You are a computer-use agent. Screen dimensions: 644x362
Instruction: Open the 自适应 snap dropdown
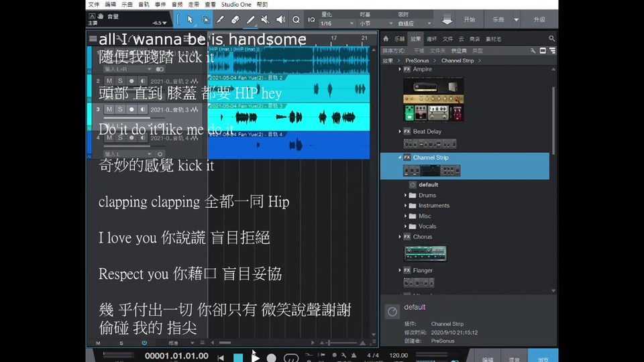coord(415,23)
